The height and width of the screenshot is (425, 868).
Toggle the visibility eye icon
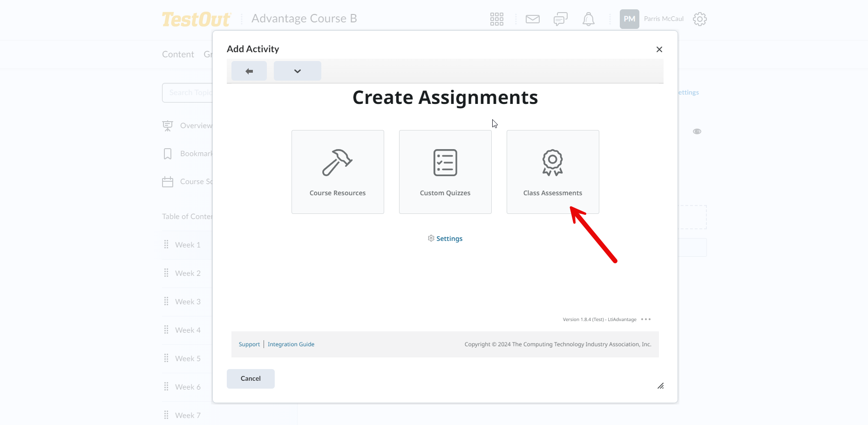pyautogui.click(x=697, y=131)
